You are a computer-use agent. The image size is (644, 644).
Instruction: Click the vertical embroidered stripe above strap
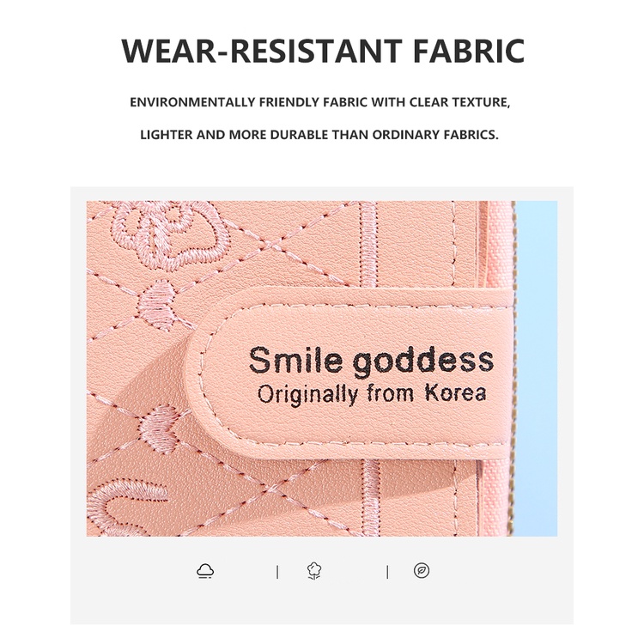(x=368, y=245)
